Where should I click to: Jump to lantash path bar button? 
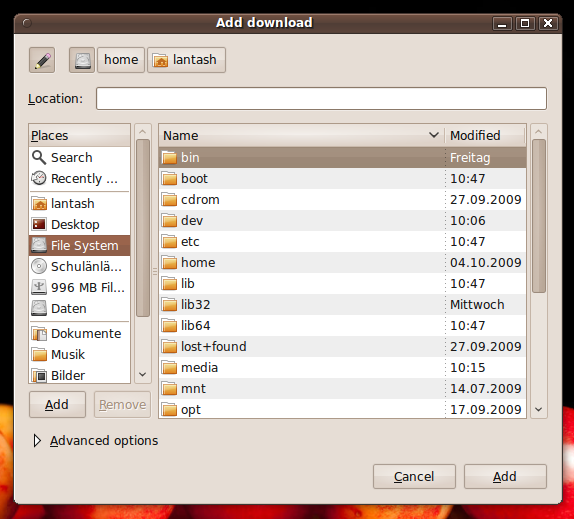(x=186, y=60)
